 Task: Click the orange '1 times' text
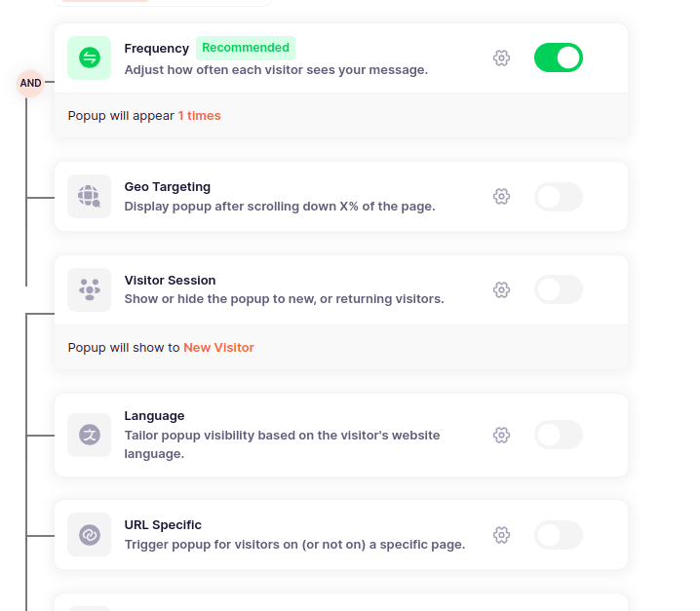pyautogui.click(x=200, y=116)
